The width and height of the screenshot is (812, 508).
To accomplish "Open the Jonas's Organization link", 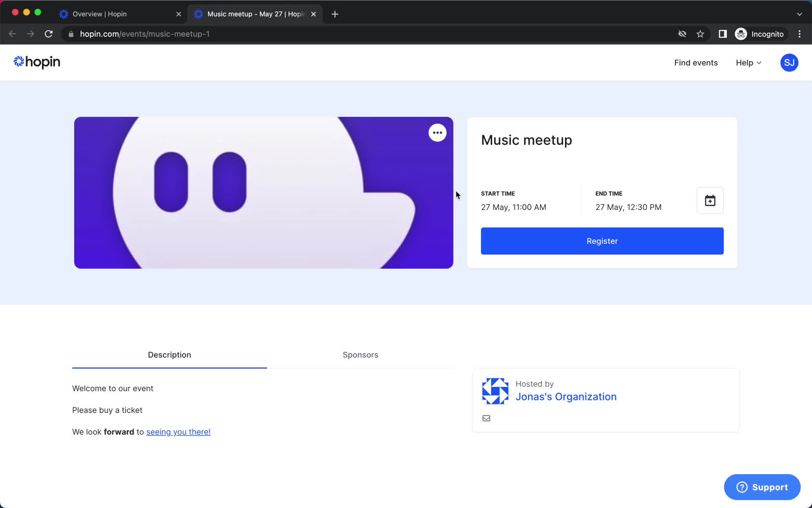I will (566, 397).
